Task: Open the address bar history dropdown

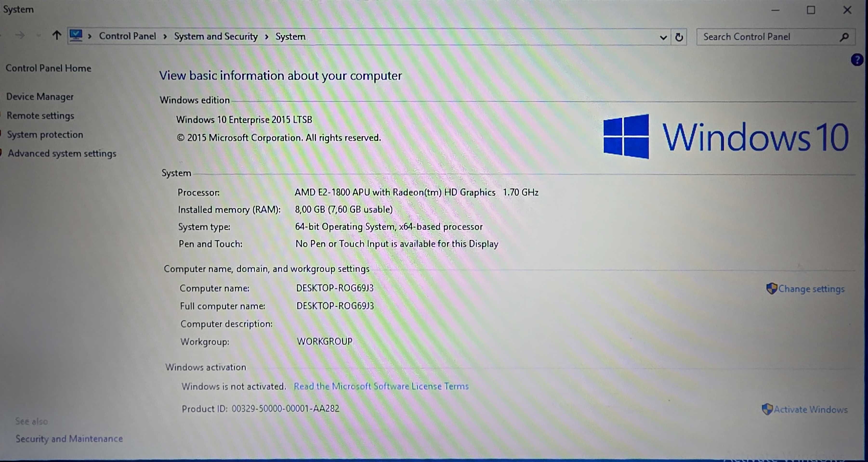Action: click(x=663, y=37)
